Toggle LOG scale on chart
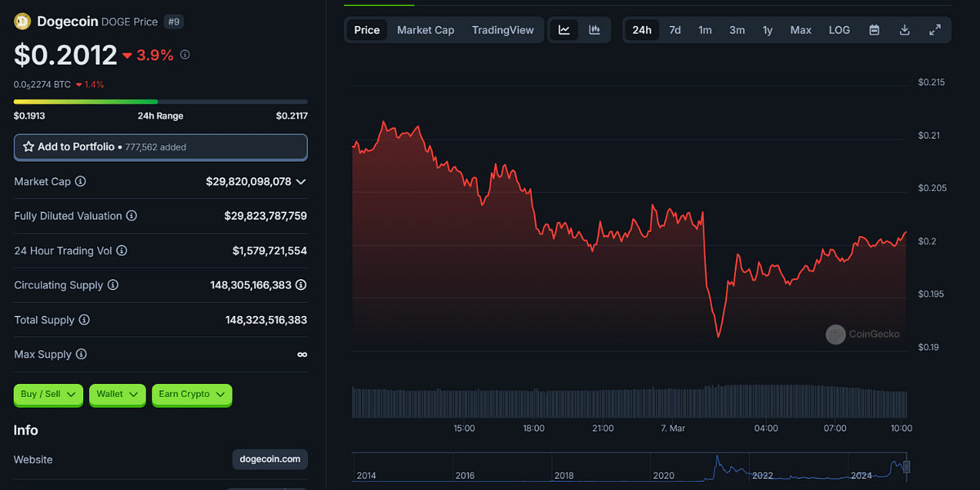 click(840, 30)
